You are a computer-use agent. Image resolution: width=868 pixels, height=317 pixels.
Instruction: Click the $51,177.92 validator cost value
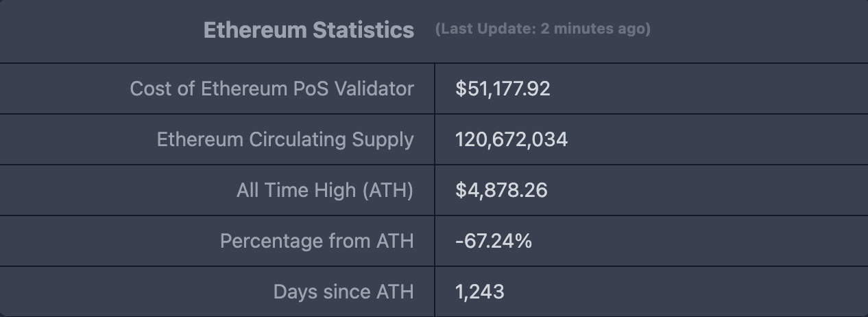coord(503,89)
